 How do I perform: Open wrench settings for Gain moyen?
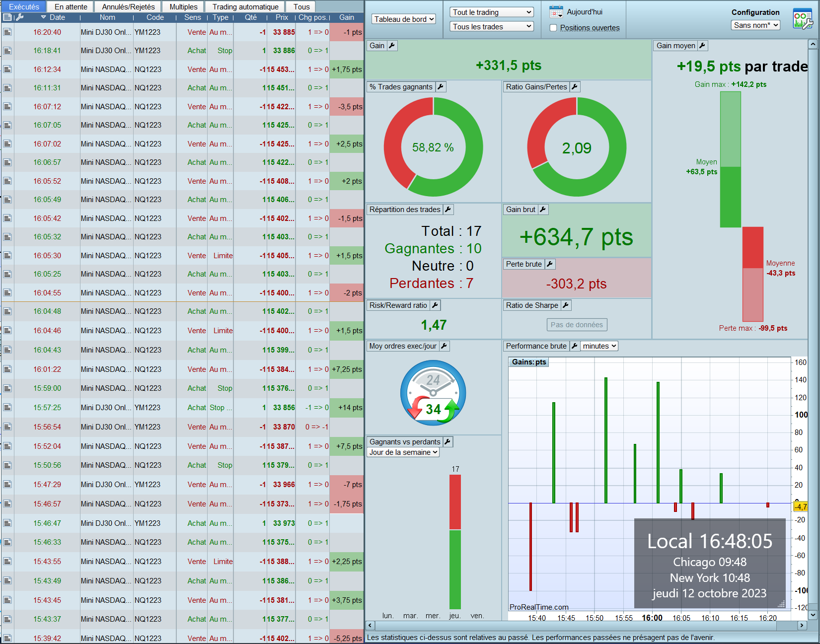point(702,46)
